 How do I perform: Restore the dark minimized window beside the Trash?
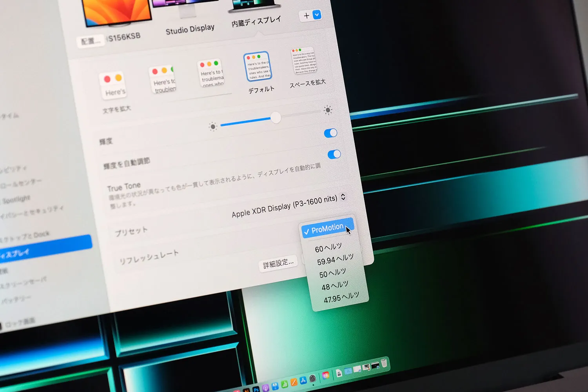point(375,365)
